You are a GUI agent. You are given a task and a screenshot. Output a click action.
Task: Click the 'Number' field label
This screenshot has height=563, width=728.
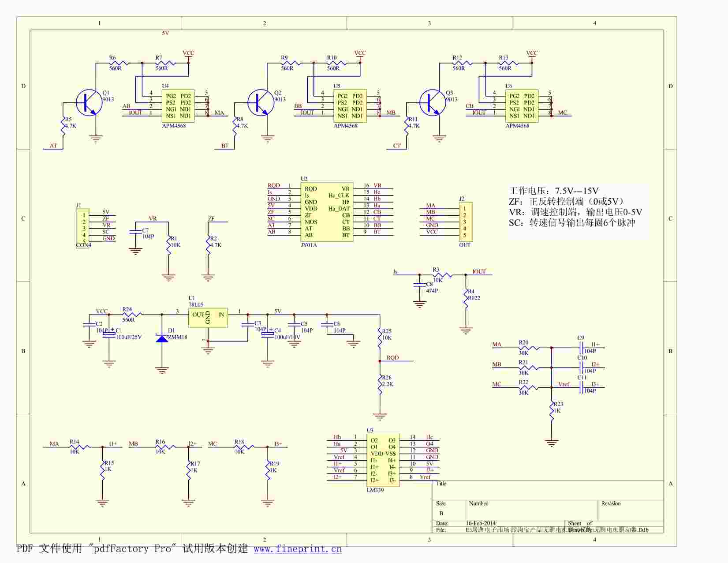click(x=478, y=503)
